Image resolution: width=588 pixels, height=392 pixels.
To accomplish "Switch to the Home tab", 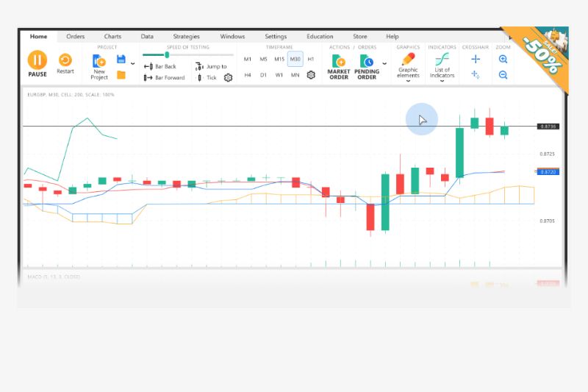I will (x=39, y=36).
